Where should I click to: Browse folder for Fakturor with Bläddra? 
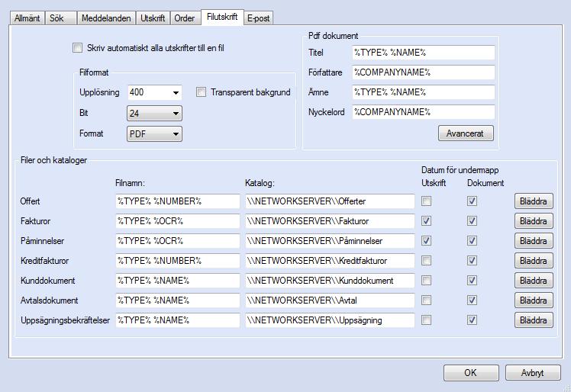534,221
